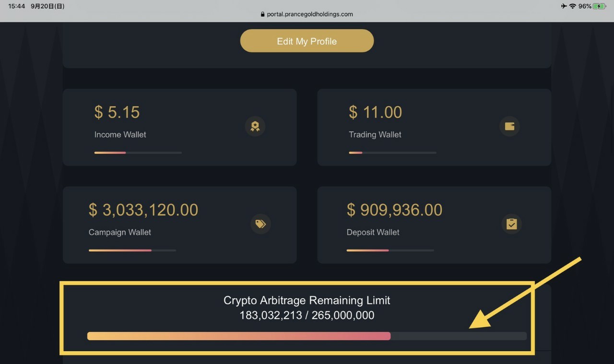Image resolution: width=614 pixels, height=364 pixels.
Task: Click the Trading Wallet wallet icon
Action: coord(509,126)
